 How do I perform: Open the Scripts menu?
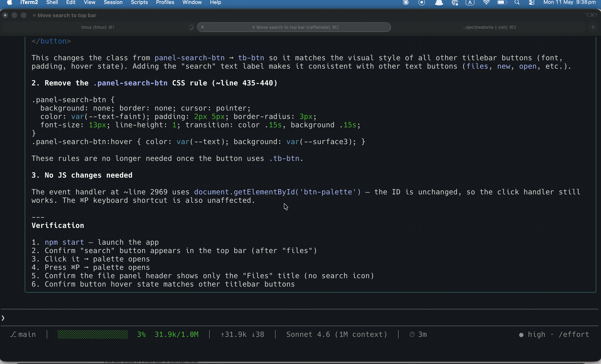click(x=139, y=2)
